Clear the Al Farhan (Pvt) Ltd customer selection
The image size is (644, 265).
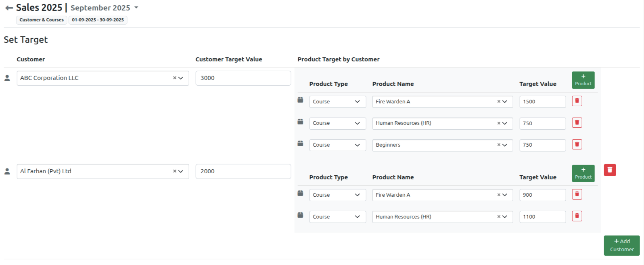click(175, 171)
